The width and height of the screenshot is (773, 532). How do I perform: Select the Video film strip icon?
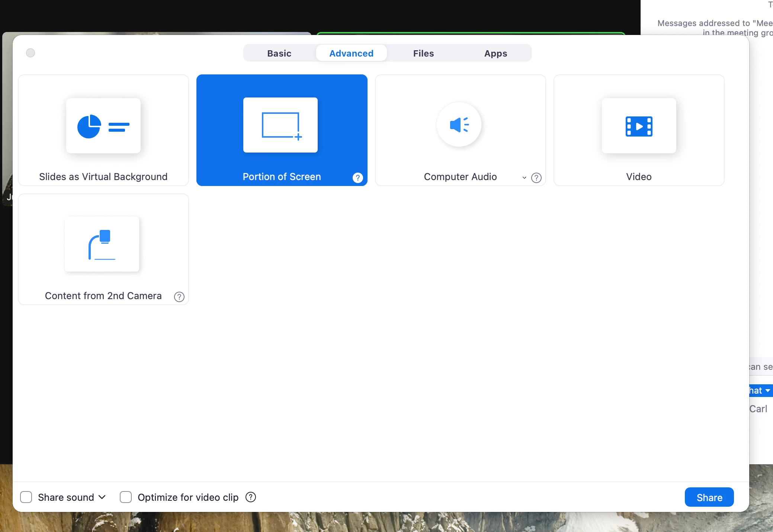tap(639, 126)
